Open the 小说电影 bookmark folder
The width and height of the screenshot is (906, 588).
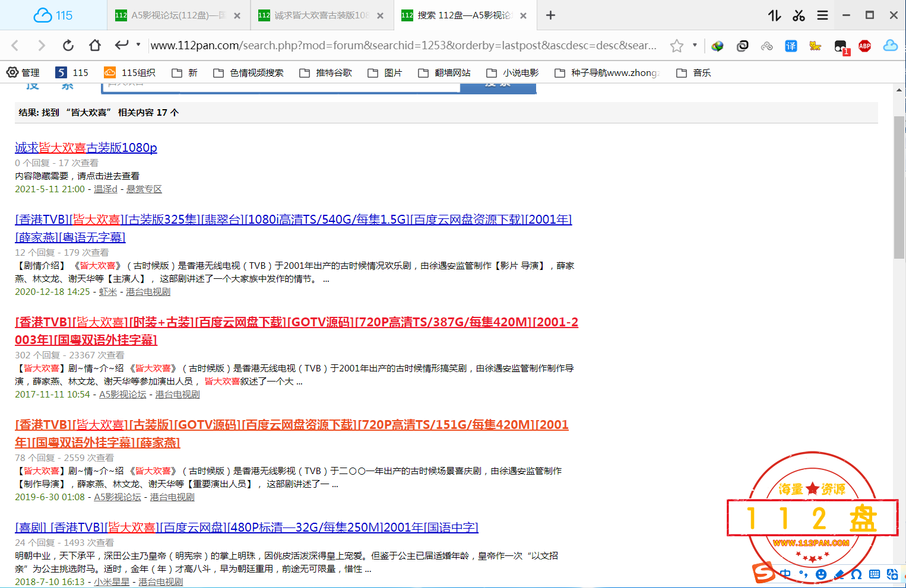point(512,72)
